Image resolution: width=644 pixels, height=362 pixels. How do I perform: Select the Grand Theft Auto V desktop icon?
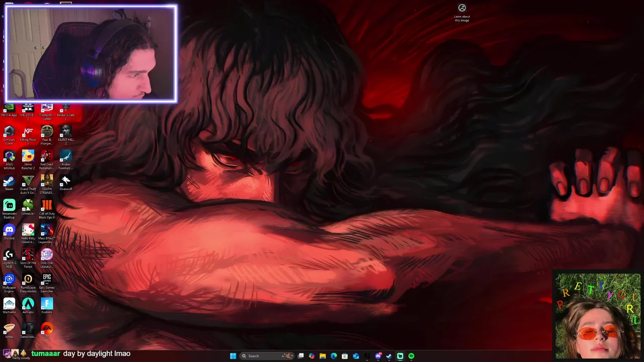click(28, 185)
